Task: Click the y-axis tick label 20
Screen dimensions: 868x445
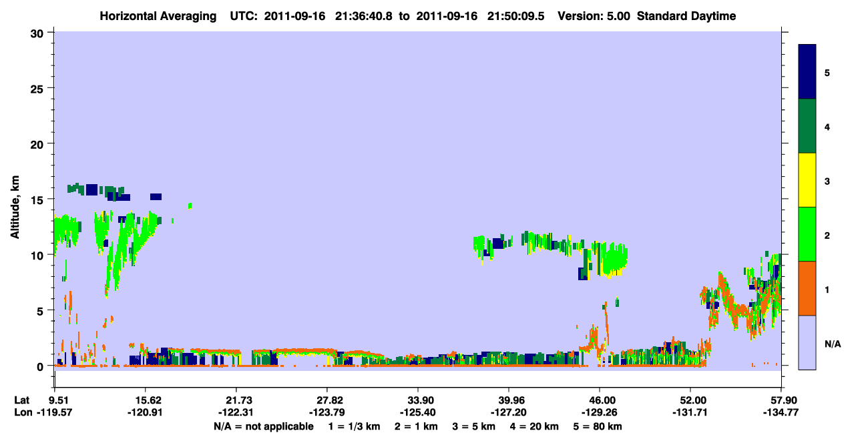Action: [39, 143]
